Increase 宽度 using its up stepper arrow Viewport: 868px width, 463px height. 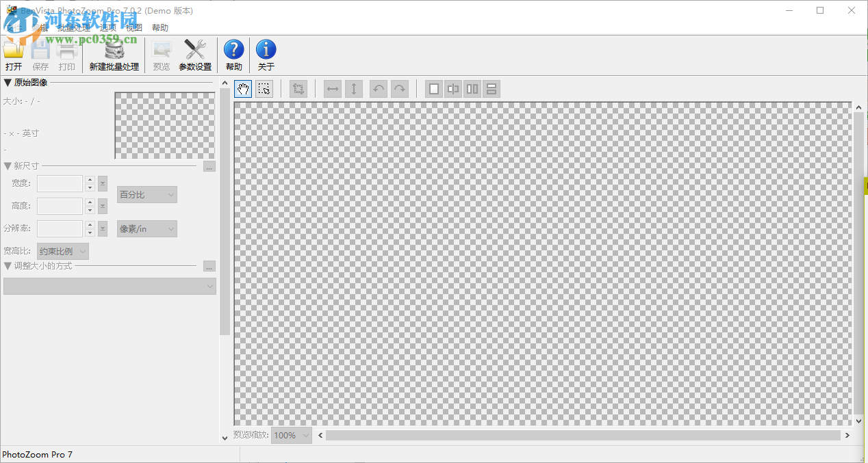[x=90, y=179]
